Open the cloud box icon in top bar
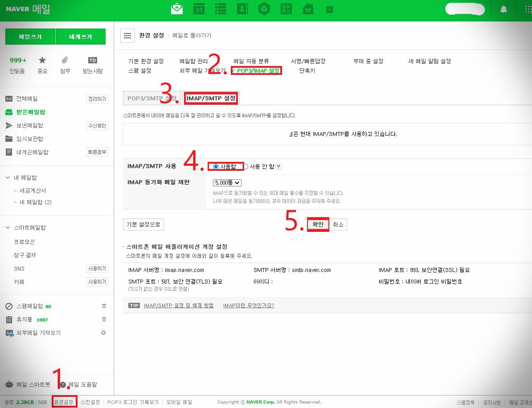 [264, 9]
